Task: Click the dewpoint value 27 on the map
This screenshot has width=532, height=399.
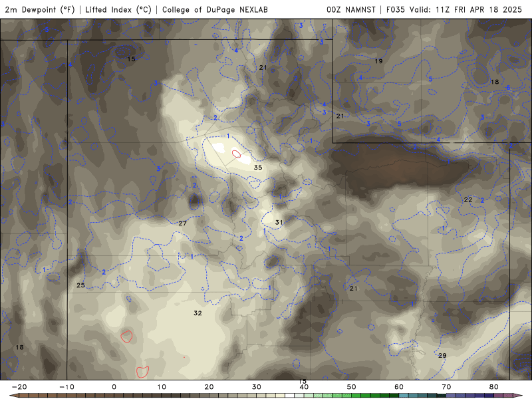Action: 182,223
